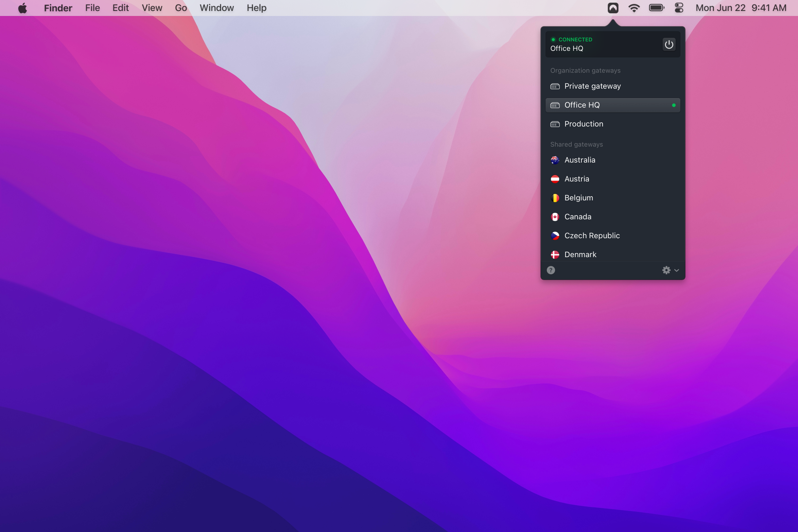Open the help question mark icon
This screenshot has width=798, height=532.
pyautogui.click(x=551, y=270)
